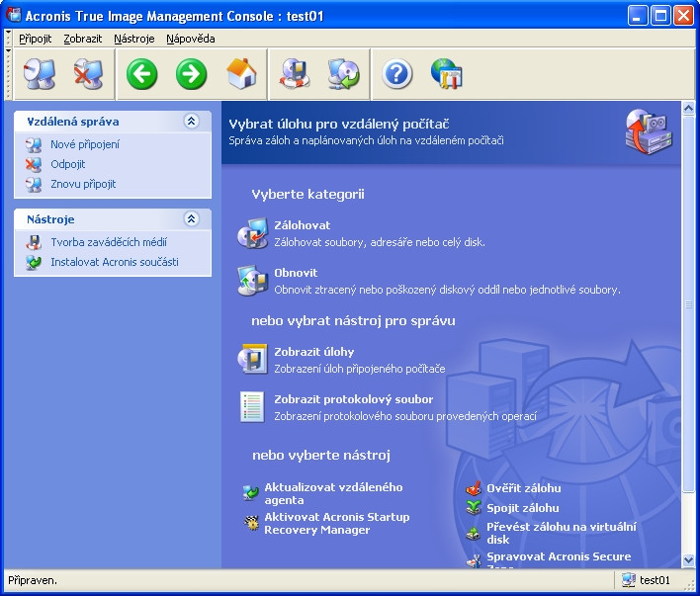This screenshot has width=700, height=596.
Task: Click the Disconnect toolbar icon with red X
Action: coord(88,74)
